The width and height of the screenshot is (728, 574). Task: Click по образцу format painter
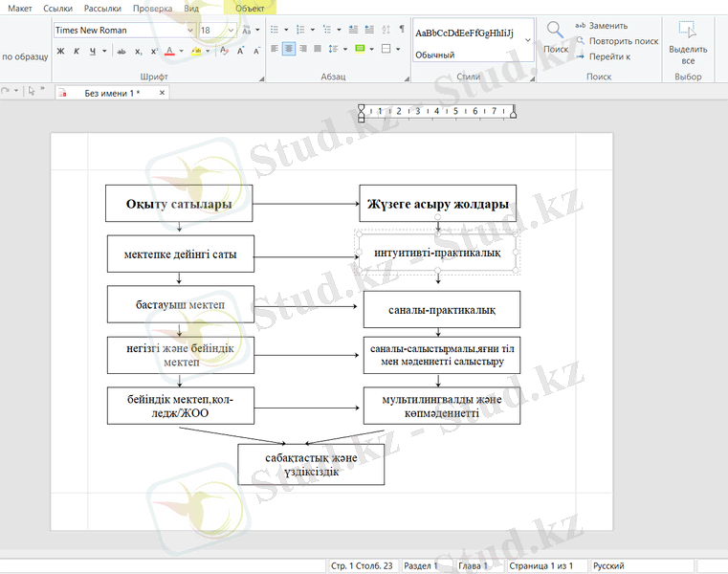pos(25,56)
